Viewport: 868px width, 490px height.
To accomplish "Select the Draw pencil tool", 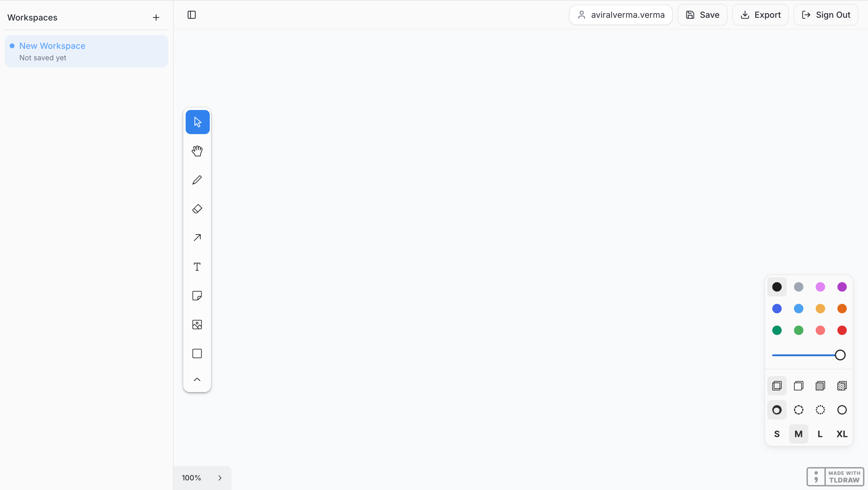I will pos(197,180).
